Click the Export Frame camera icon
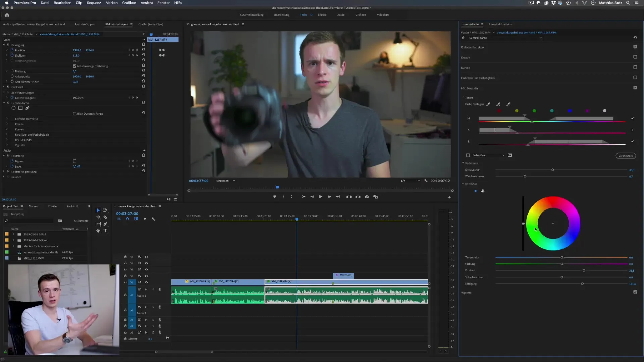 click(x=367, y=197)
